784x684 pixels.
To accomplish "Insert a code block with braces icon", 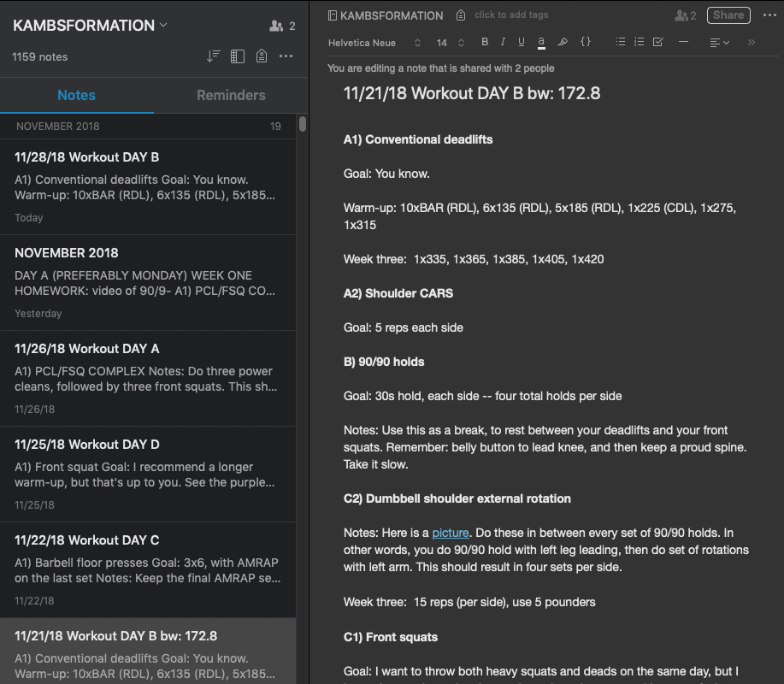I will 586,42.
